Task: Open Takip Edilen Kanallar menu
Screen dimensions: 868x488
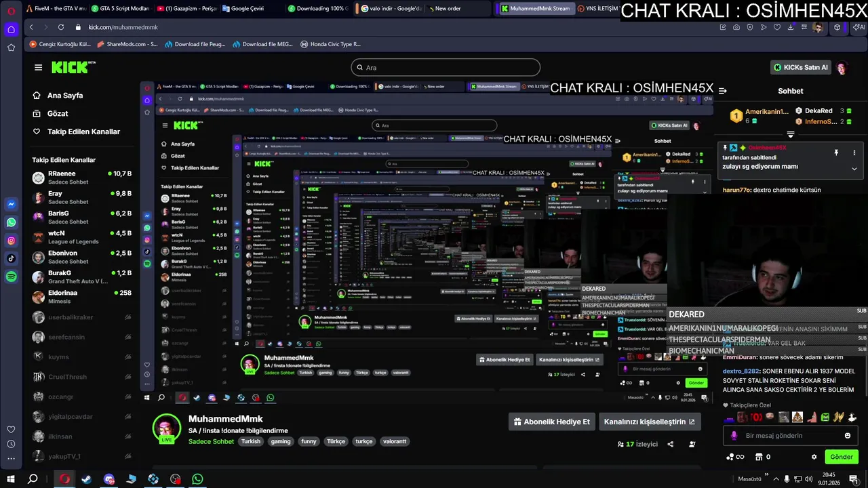Action: [76, 131]
